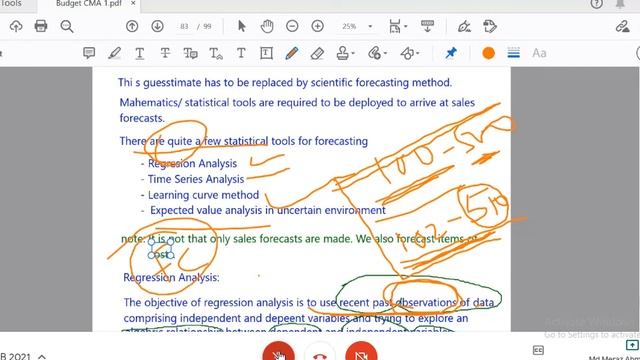Image resolution: width=640 pixels, height=360 pixels.
Task: Select the replace text tool
Action: click(x=190, y=53)
